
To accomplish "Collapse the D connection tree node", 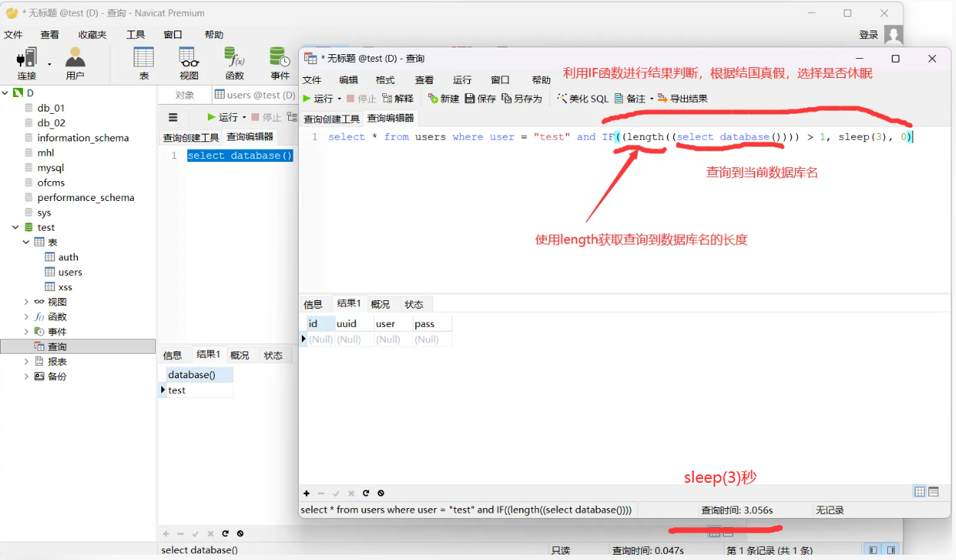I will [5, 92].
